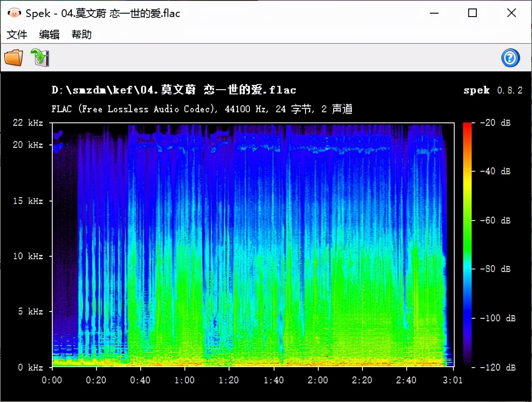Open the 编辑 menu

click(49, 35)
